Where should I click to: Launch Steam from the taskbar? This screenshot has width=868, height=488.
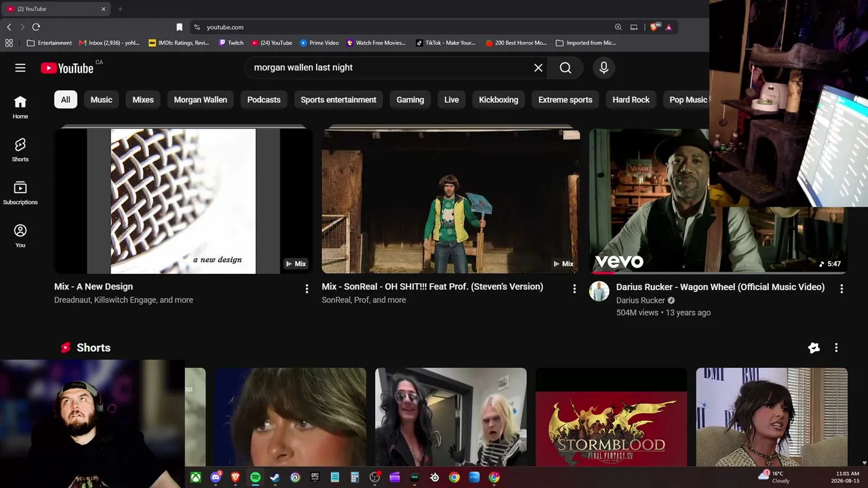pyautogui.click(x=275, y=477)
